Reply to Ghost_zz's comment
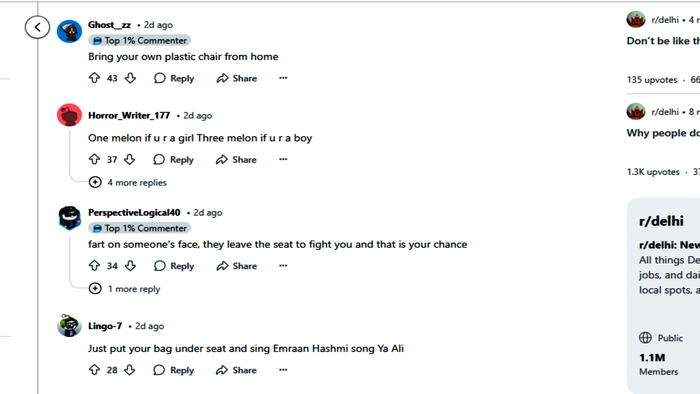Screen dimensions: 700x394 coord(174,78)
